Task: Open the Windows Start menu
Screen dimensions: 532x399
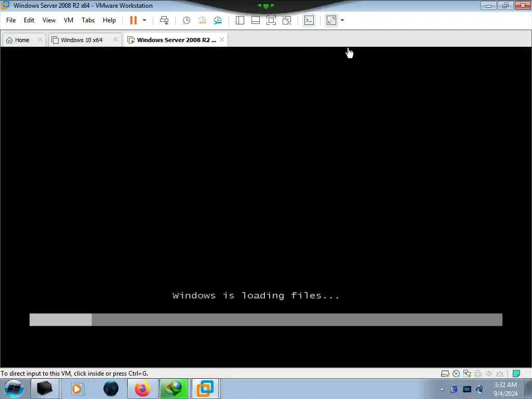Action: pos(14,389)
